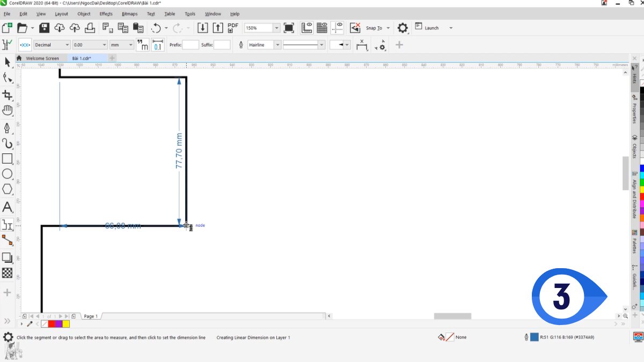
Task: Toggle snap off button
Action: (355, 28)
